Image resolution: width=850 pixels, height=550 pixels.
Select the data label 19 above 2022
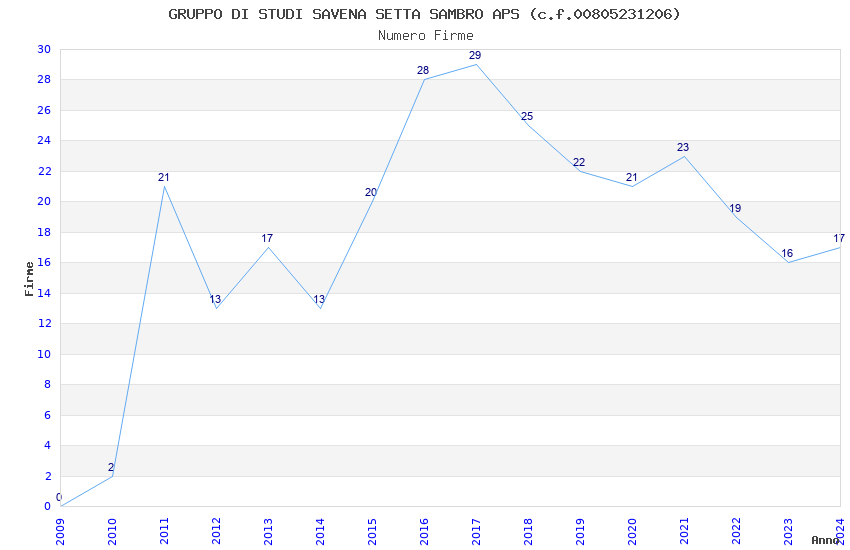coord(735,208)
